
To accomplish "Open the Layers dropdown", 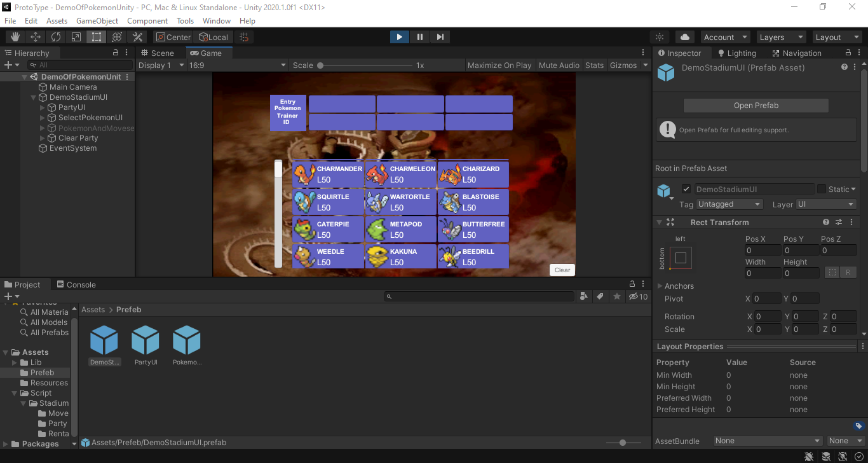I will point(780,37).
